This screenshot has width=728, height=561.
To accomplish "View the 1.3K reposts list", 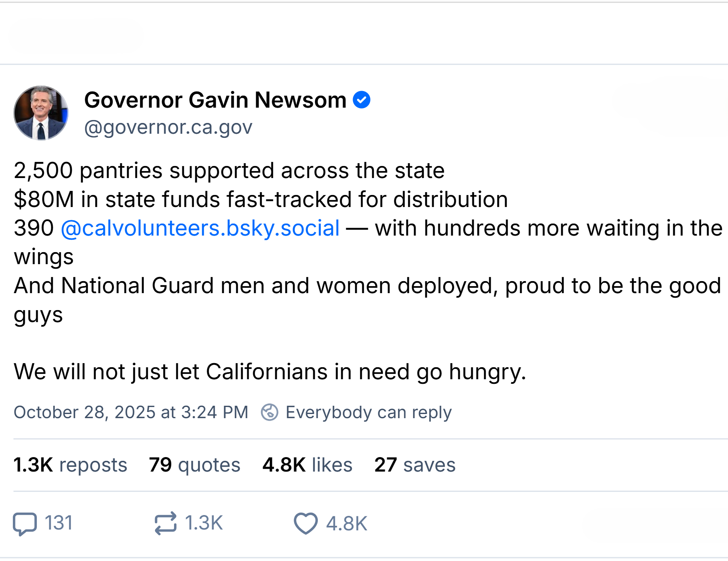I will 70,465.
